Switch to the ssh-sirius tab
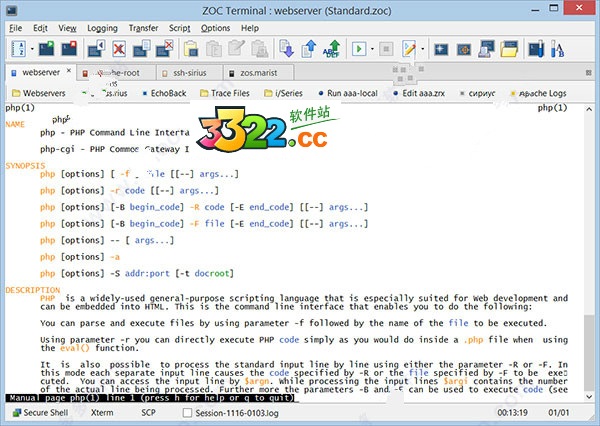600x426 pixels. tap(190, 73)
